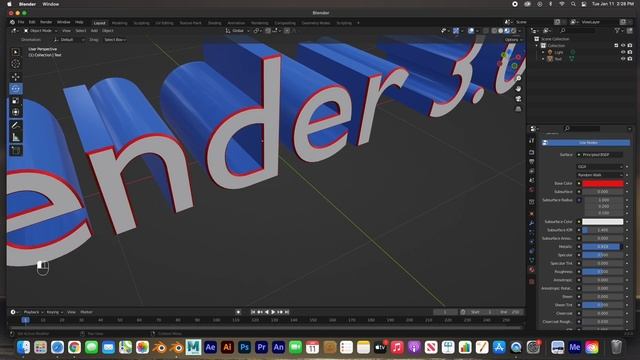The image size is (640, 360).
Task: Open the viewport Options dropdown
Action: click(x=513, y=40)
